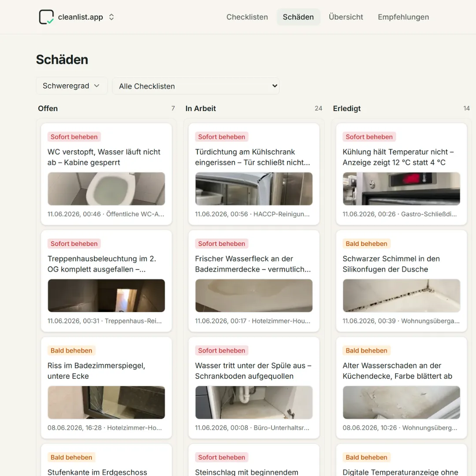Image resolution: width=476 pixels, height=476 pixels.
Task: Click meta line '08.06.2026, 16:28 · Hotelzimmer-Ho...'
Action: click(x=105, y=428)
